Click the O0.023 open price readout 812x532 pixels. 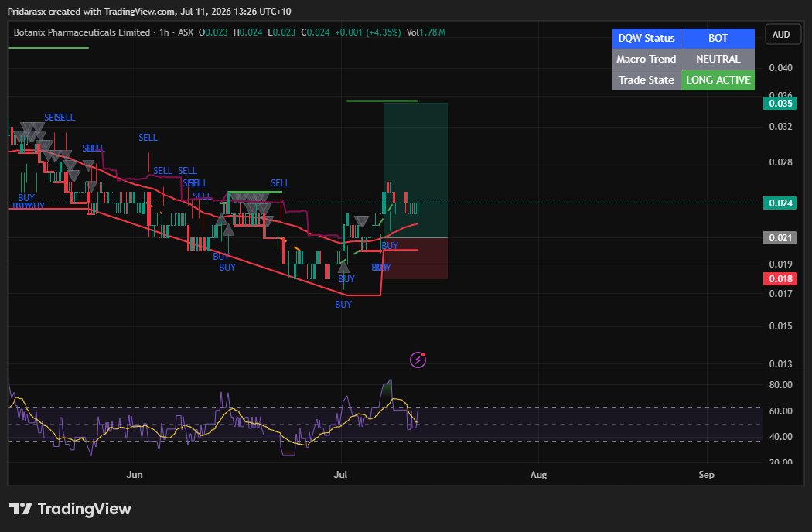click(x=213, y=32)
